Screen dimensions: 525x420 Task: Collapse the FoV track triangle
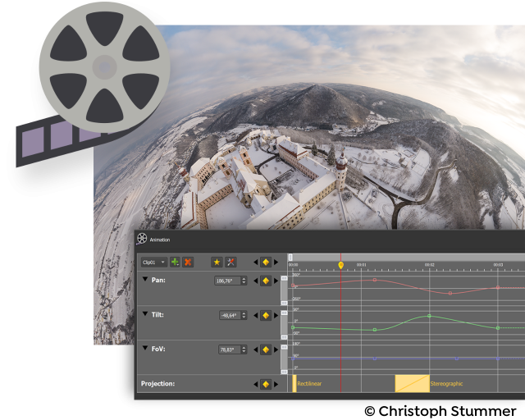click(145, 348)
